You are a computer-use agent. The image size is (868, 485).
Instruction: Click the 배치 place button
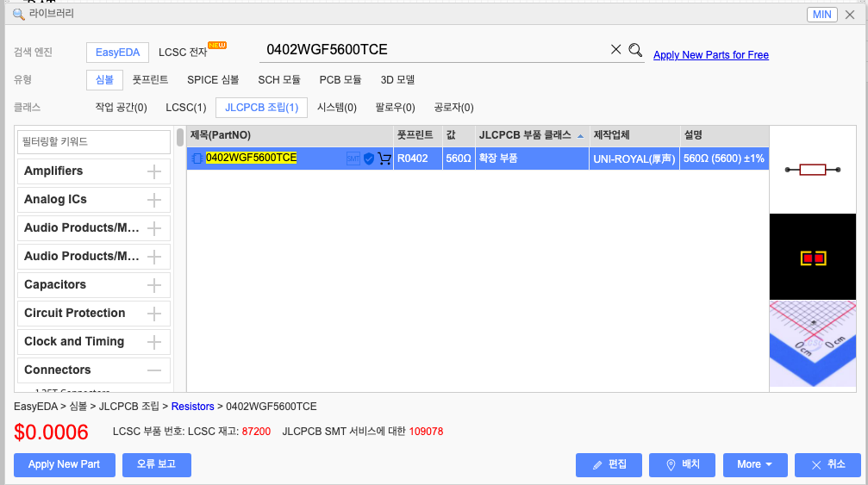[682, 465]
